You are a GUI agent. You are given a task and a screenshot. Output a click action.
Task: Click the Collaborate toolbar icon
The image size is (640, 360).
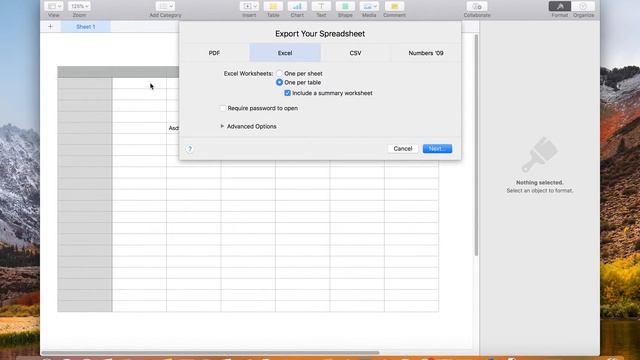(477, 7)
